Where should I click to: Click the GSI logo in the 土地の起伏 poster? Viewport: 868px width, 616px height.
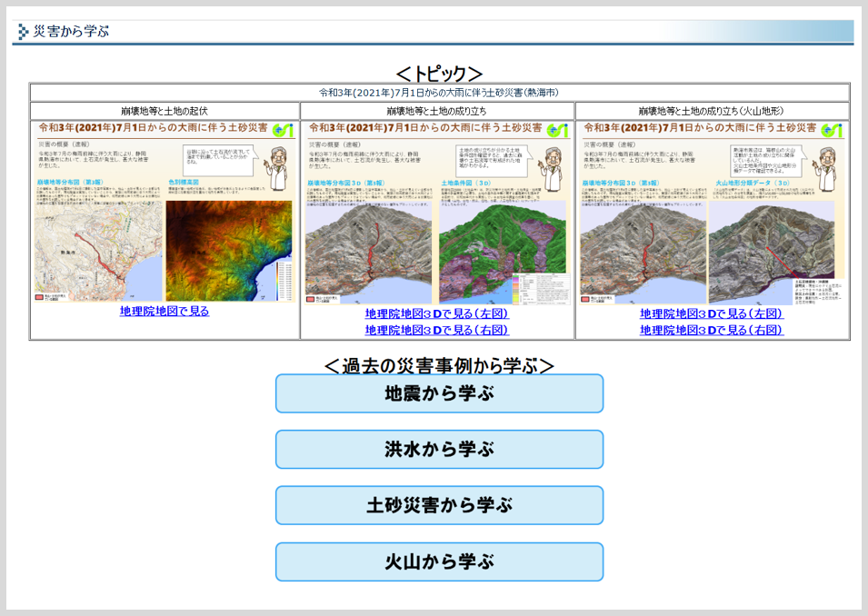[283, 130]
